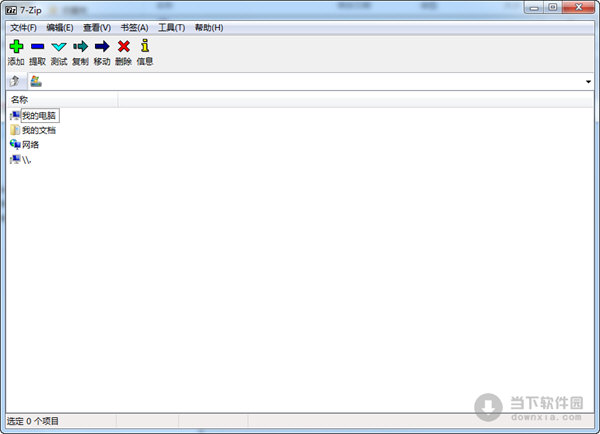Open the 工具(T) tools menu
The image size is (600, 434).
(x=171, y=28)
